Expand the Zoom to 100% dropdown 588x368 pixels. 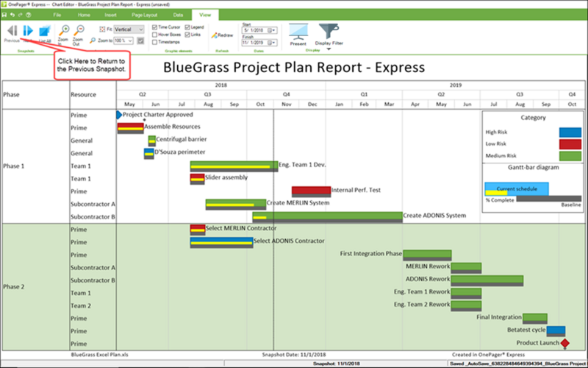tap(123, 40)
